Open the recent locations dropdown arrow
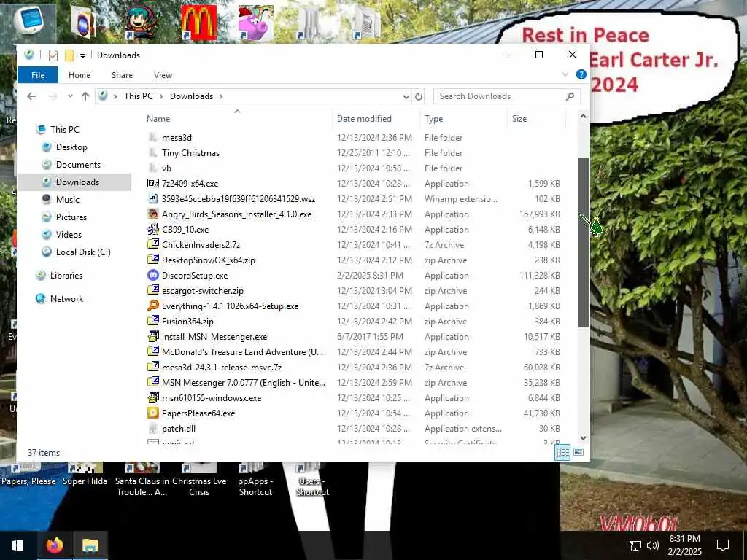This screenshot has width=747, height=560. pyautogui.click(x=70, y=96)
